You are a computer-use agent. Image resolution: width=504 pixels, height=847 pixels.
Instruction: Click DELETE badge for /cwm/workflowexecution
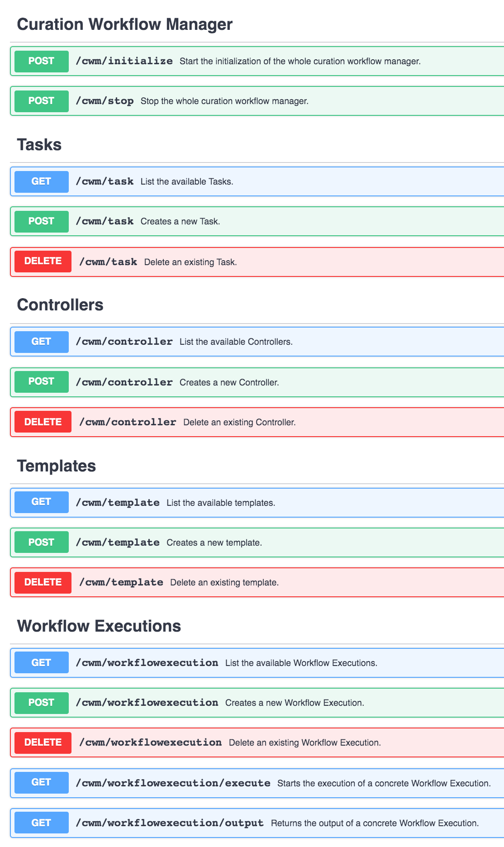(43, 742)
